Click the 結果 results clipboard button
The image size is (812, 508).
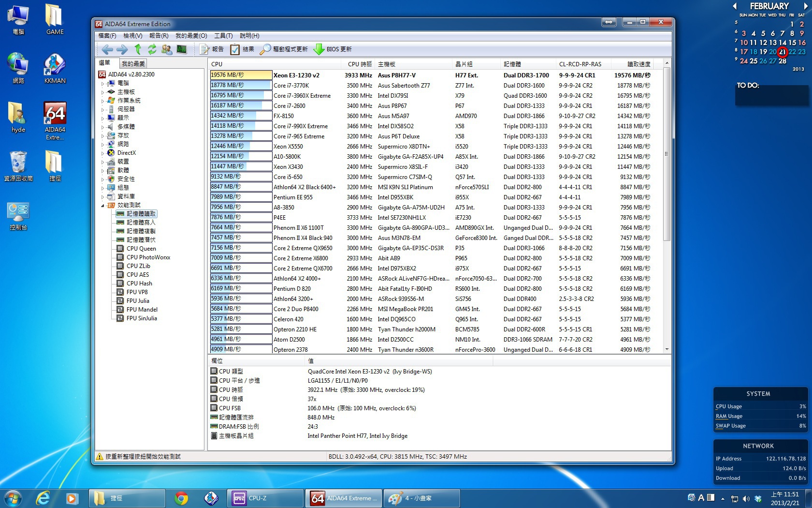242,49
